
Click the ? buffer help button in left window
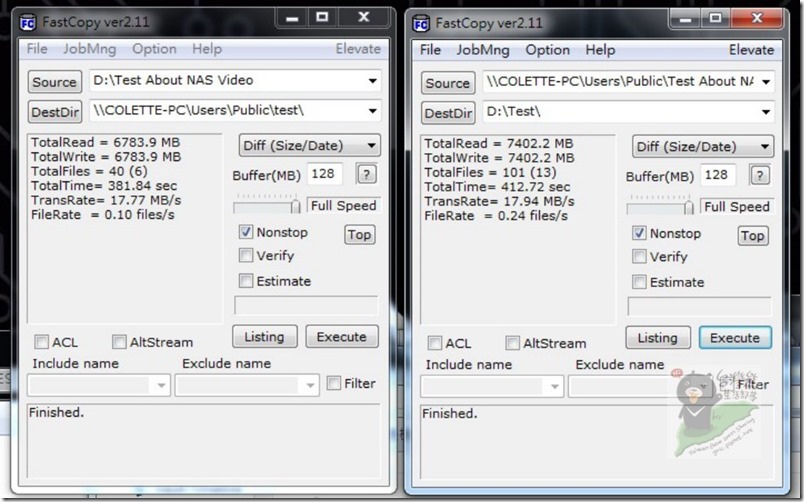[x=366, y=174]
